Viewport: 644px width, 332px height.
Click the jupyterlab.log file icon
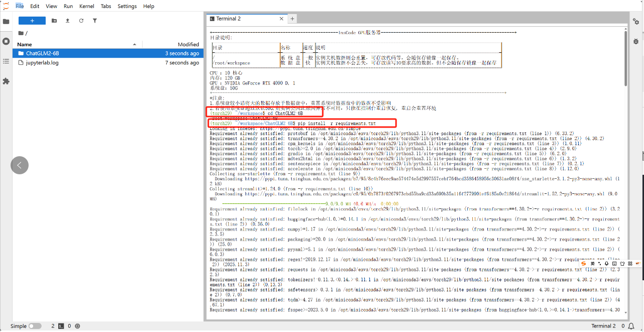click(21, 63)
